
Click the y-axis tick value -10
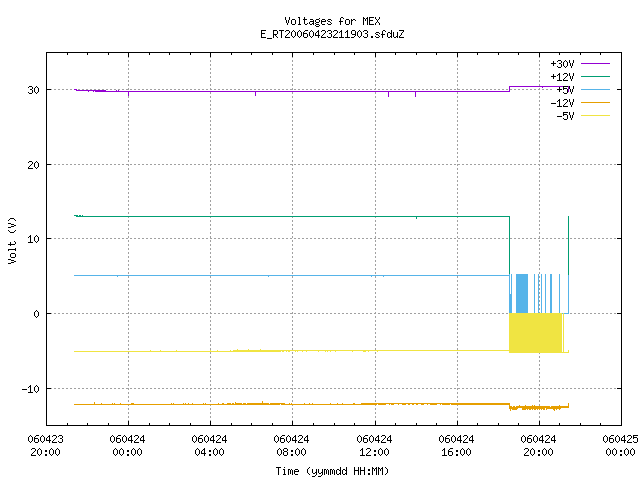click(31, 389)
